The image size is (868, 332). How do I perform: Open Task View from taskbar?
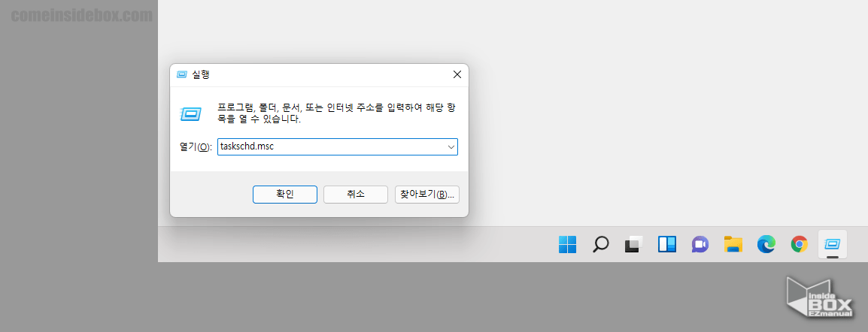click(x=633, y=244)
